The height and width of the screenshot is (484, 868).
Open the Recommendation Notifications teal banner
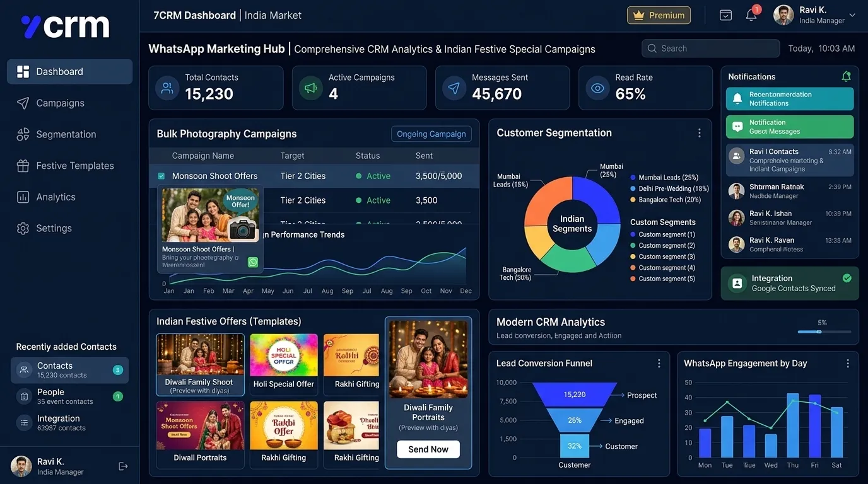790,99
